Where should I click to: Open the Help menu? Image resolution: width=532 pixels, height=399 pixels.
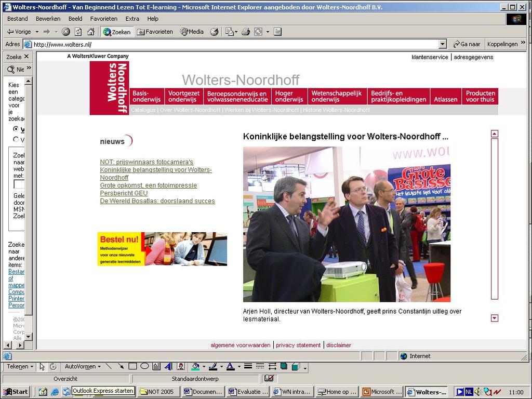[152, 19]
